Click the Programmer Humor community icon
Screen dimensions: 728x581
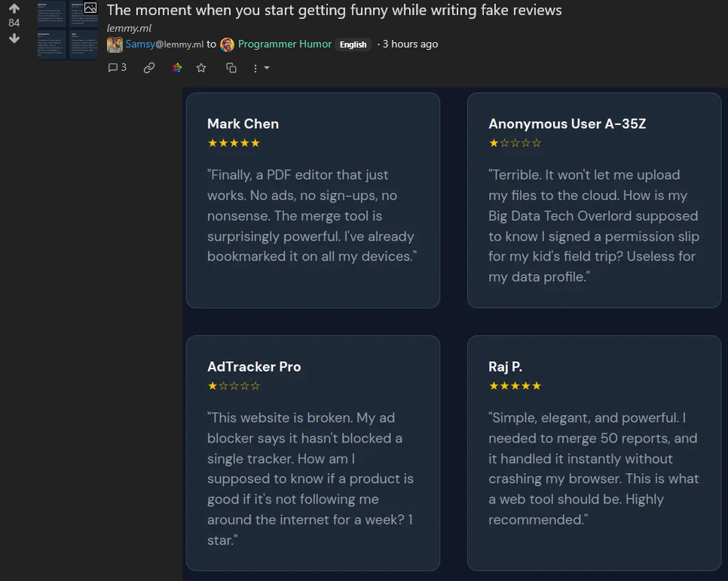(227, 44)
